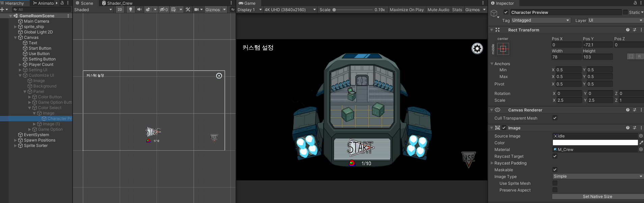Click settings gear in Game view
The height and width of the screenshot is (203, 644).
tap(477, 49)
